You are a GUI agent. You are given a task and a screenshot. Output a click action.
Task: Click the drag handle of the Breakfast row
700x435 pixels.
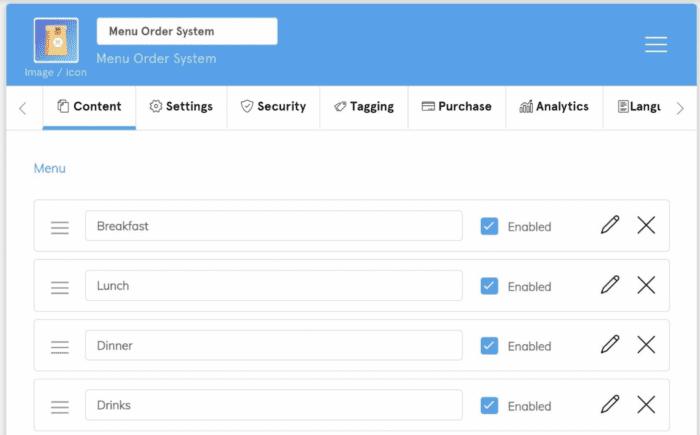click(60, 228)
